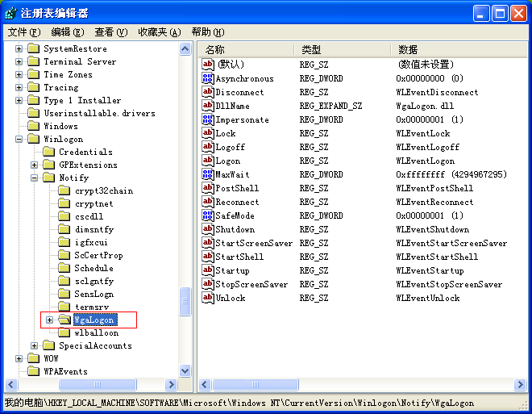Click the folder icon of crypt32chain key

tap(64, 190)
